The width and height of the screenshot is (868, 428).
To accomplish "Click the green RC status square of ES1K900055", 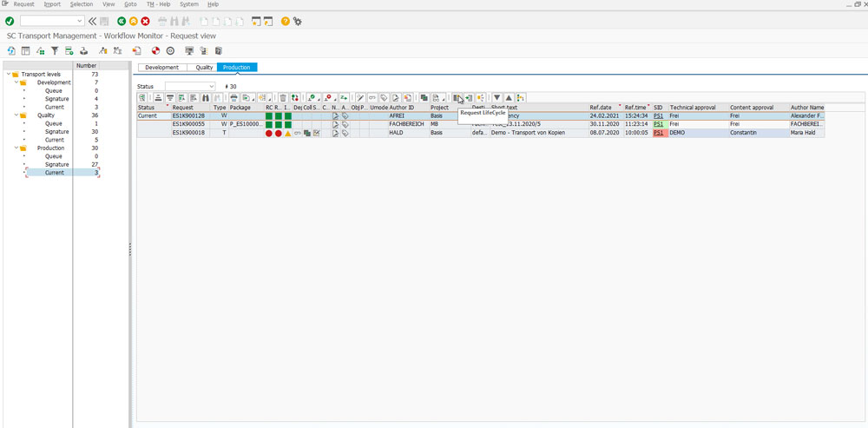I will (x=269, y=124).
